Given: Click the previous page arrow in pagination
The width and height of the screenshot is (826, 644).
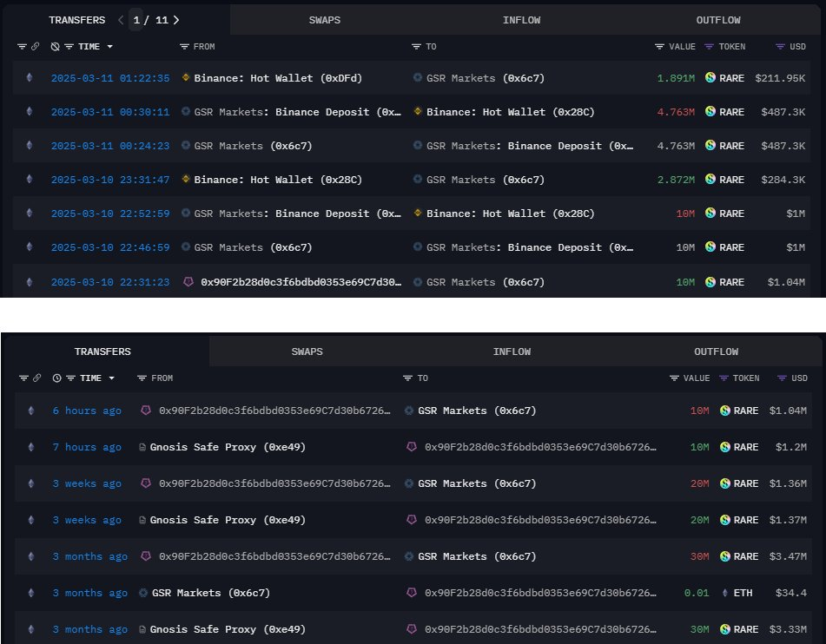Looking at the screenshot, I should pos(121,19).
